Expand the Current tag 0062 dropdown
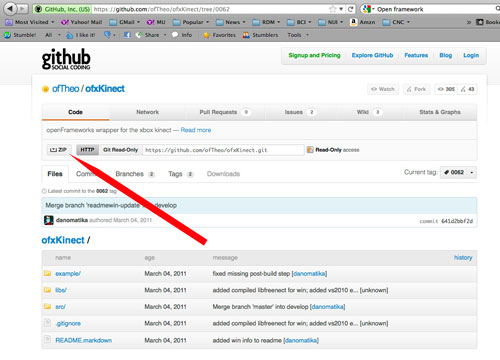This screenshot has height=360, width=500. 458,172
